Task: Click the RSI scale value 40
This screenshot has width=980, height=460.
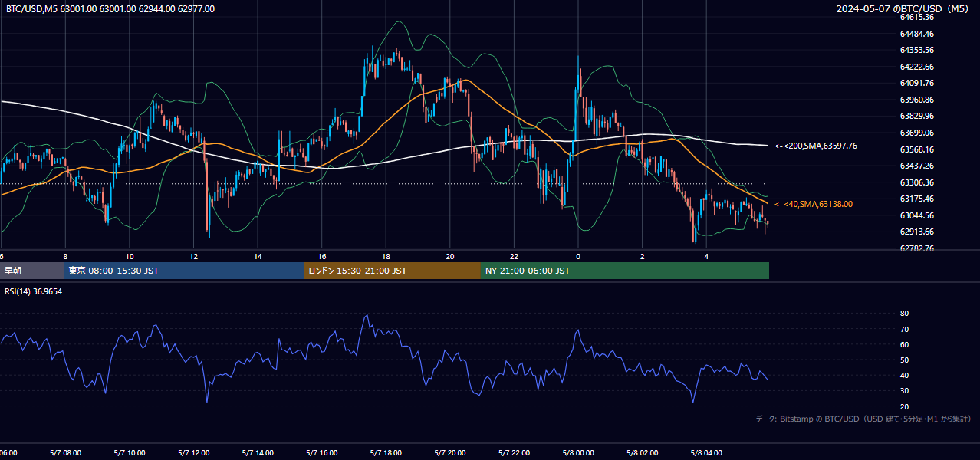Action: click(904, 375)
